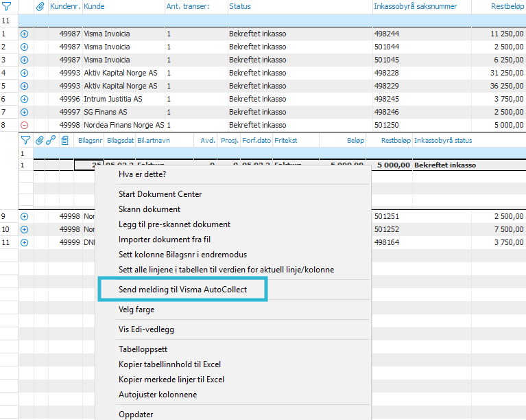Click the sub-table blue filter row
Screen dimensions: 526x420
tap(279, 154)
